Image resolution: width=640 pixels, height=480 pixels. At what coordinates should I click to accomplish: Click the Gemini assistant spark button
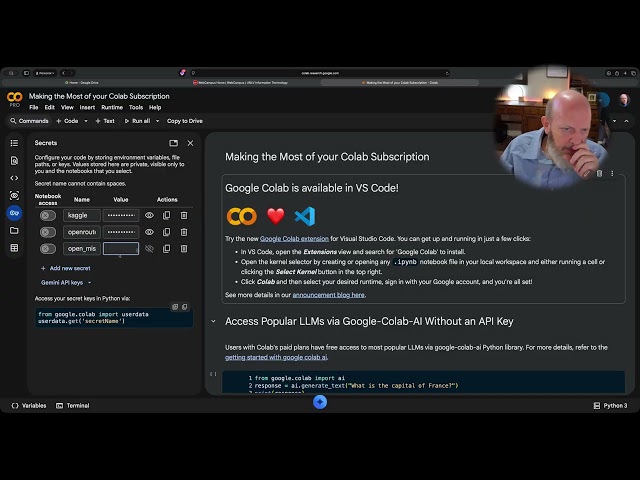pos(320,402)
